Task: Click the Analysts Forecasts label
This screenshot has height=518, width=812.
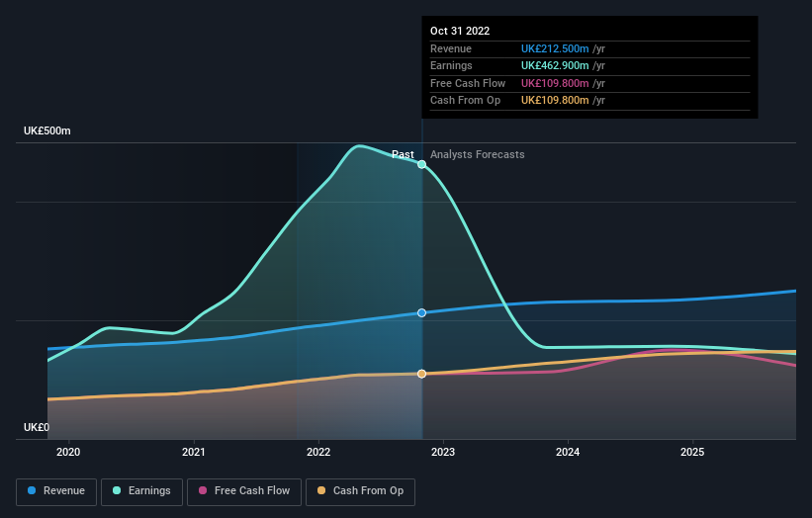Action: (478, 155)
